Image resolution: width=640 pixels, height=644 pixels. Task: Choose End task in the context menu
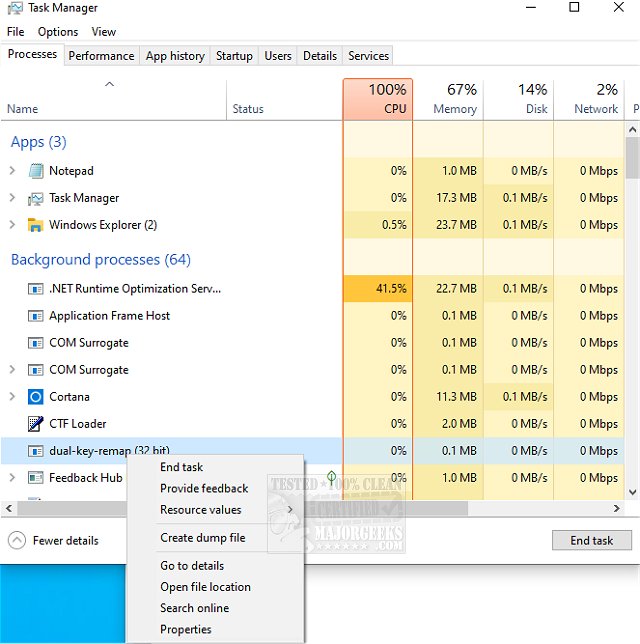tap(216, 467)
